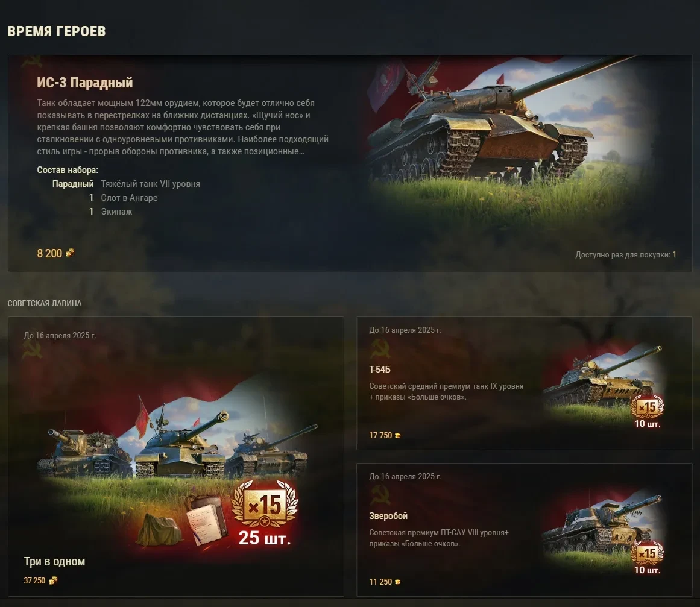Open the Зверобой offer title

pos(388,516)
